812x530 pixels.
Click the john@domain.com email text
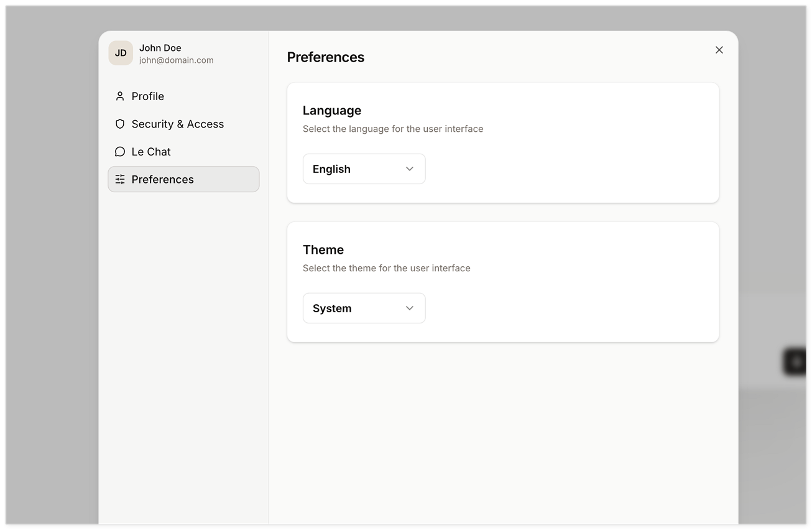[177, 60]
